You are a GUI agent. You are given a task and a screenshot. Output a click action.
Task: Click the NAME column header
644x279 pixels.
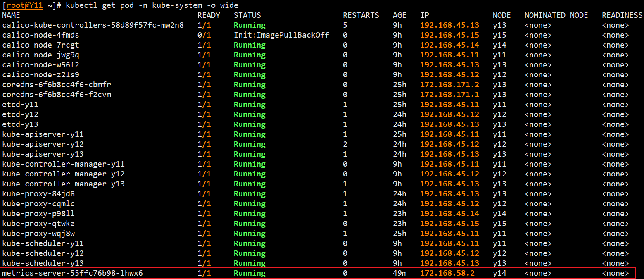11,15
